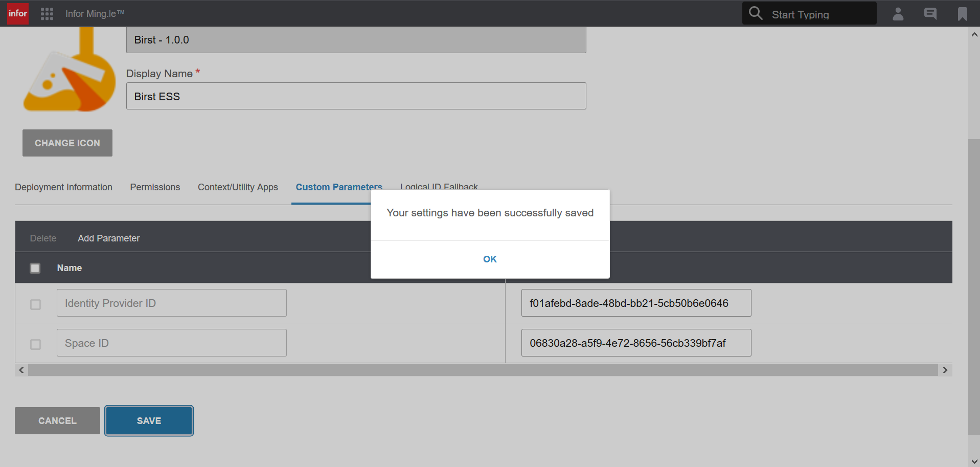
Task: Click the Infor Ming.le title text
Action: pos(95,14)
